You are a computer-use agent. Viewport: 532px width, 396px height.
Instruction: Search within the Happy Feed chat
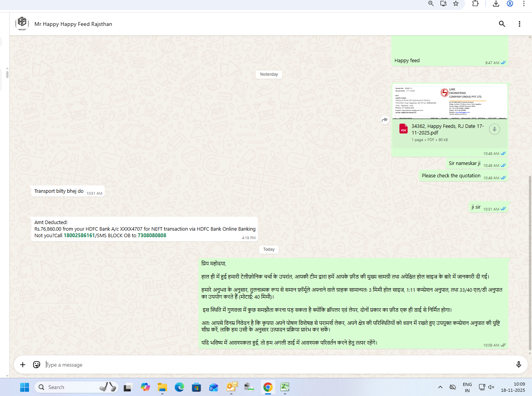(x=502, y=24)
